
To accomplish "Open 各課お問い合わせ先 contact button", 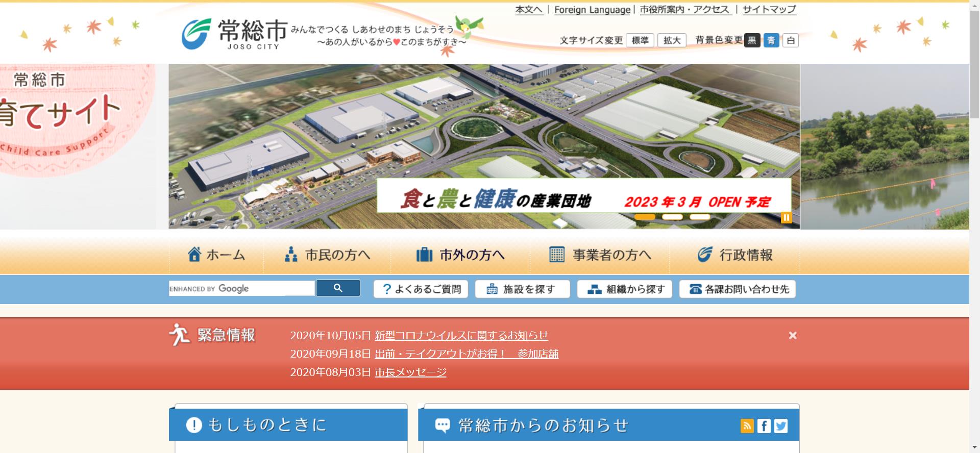I will pos(738,289).
